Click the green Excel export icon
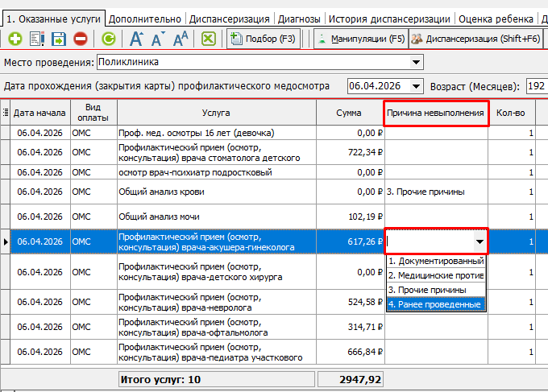The image size is (548, 392). tap(208, 38)
